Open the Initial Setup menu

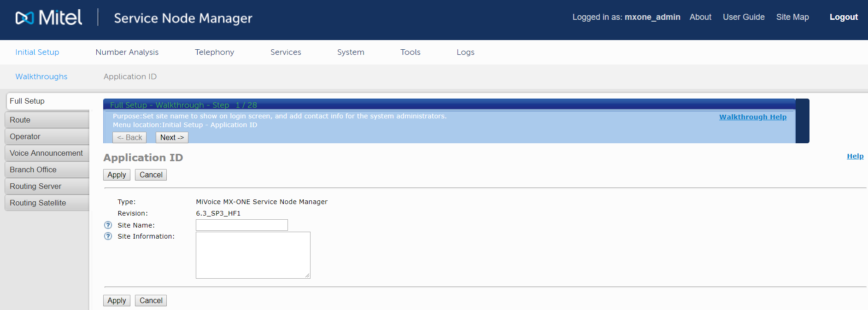click(37, 52)
